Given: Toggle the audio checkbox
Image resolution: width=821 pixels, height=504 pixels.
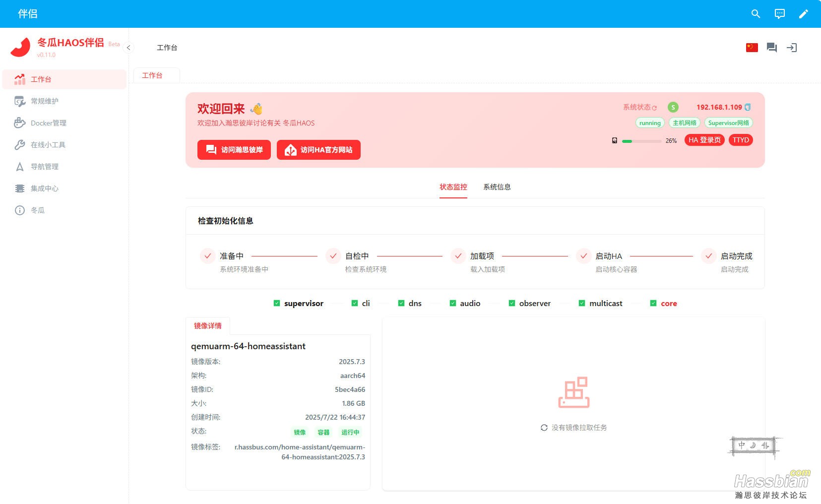Looking at the screenshot, I should pos(453,303).
